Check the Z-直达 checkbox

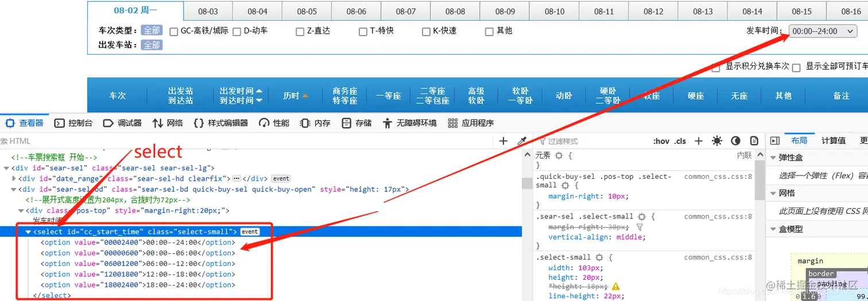point(300,32)
